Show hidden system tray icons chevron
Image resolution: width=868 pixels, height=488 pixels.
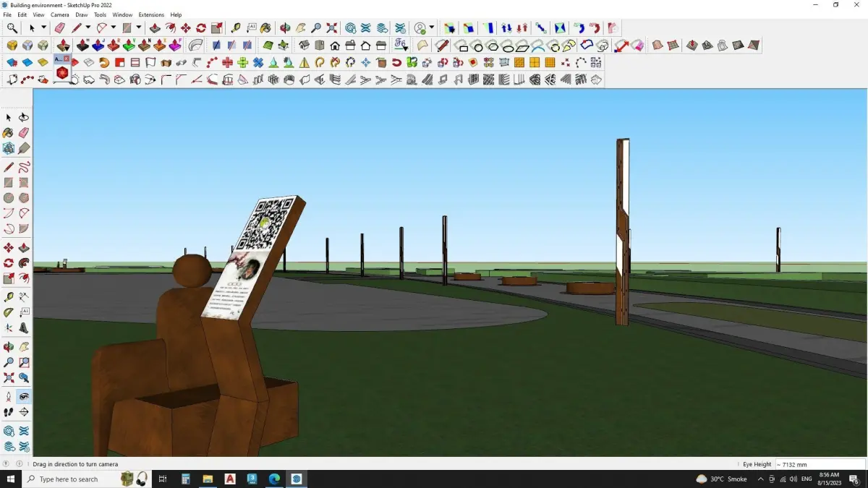coord(759,479)
